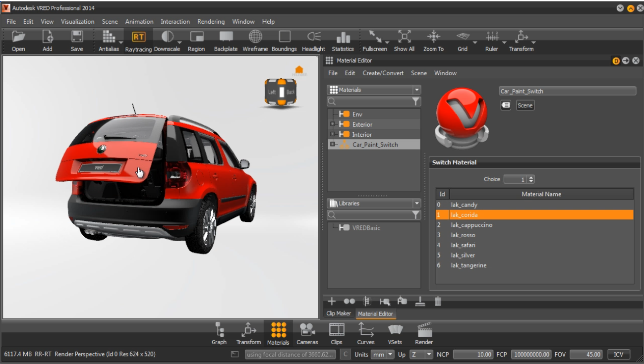Click the Transform icon in top toolbar
Image resolution: width=644 pixels, height=364 pixels.
[522, 37]
